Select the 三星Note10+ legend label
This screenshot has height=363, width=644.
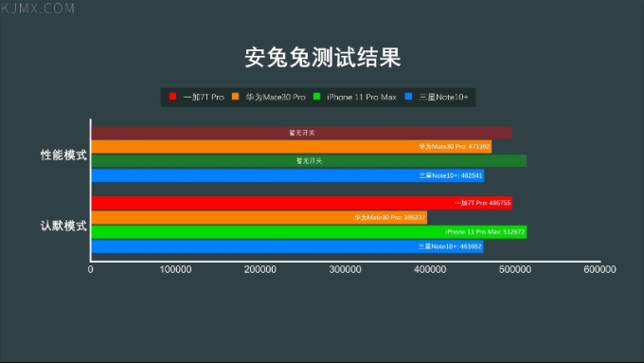pos(443,97)
